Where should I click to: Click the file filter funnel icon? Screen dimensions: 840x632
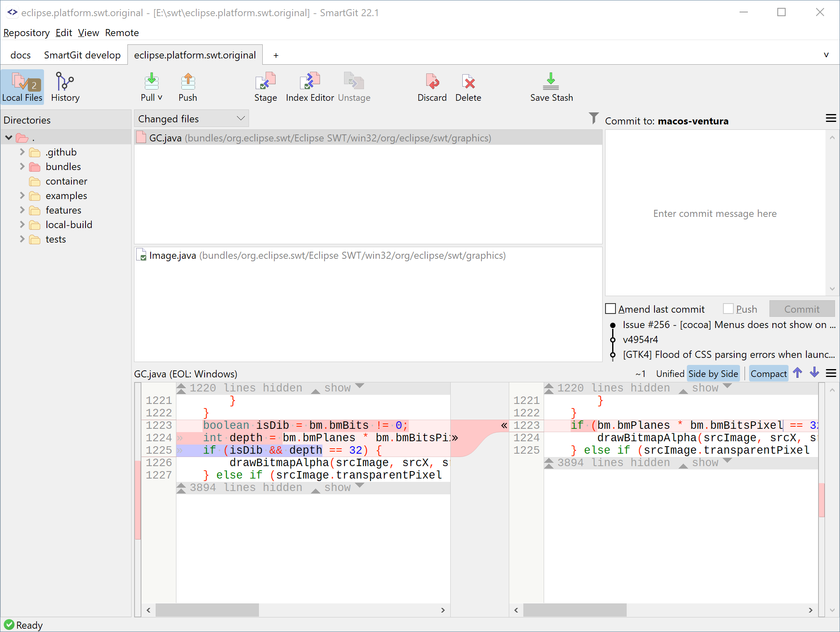(594, 118)
